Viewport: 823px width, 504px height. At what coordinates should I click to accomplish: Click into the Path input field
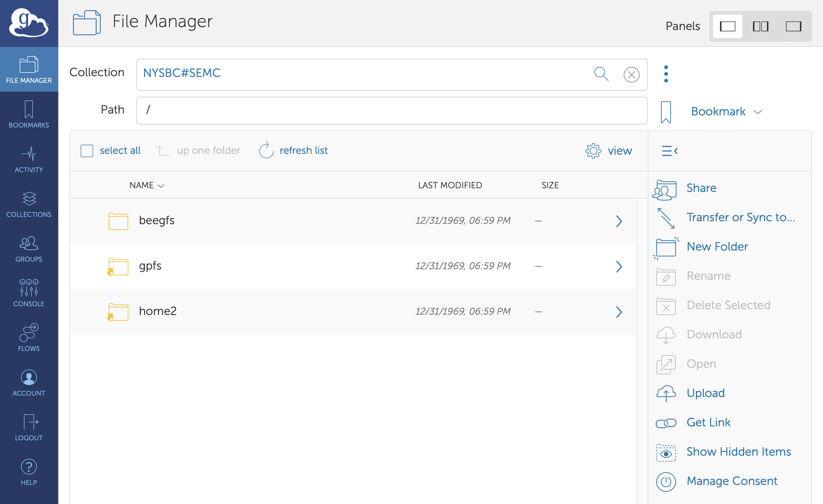point(392,111)
